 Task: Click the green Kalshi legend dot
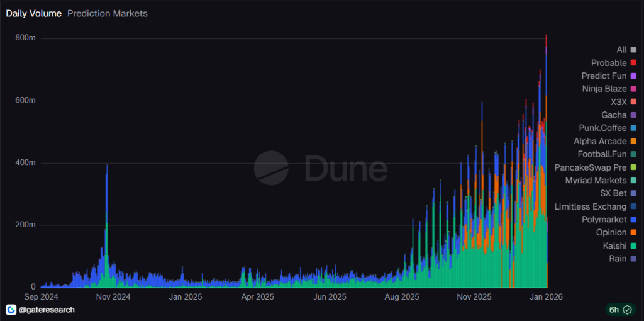(x=633, y=245)
